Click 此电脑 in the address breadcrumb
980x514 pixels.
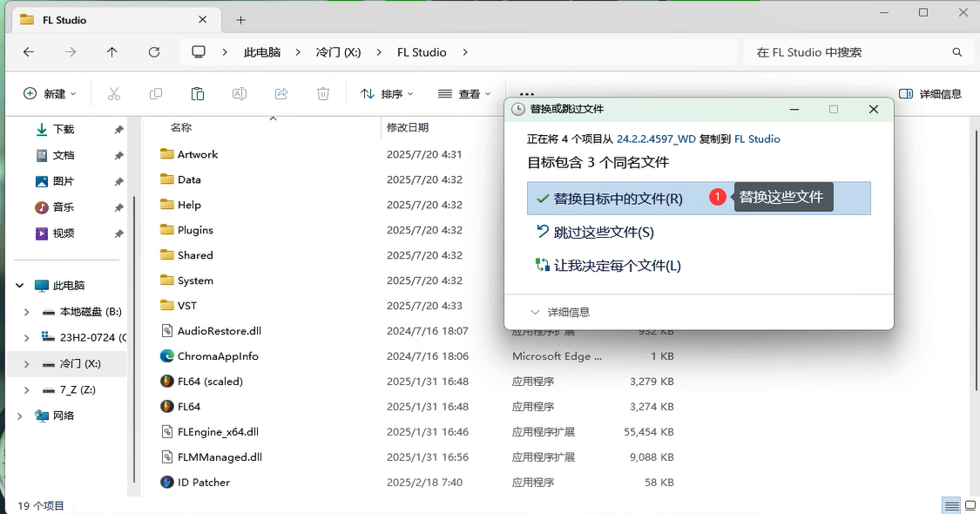(x=262, y=52)
